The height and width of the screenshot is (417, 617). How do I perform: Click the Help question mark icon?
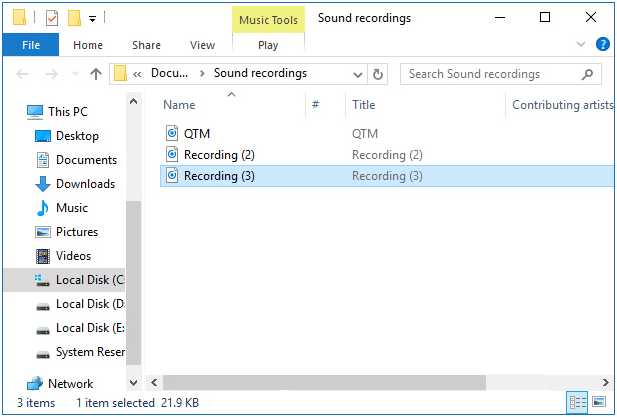(603, 45)
